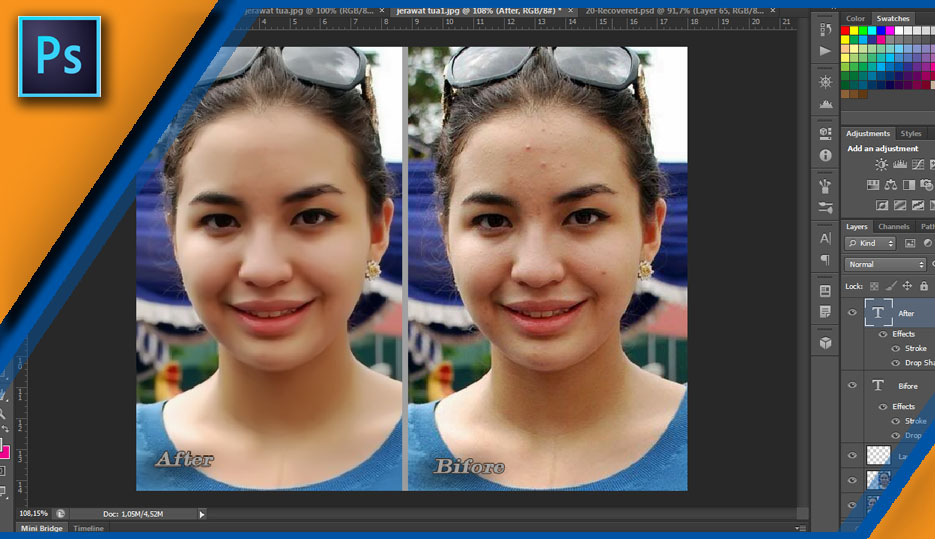This screenshot has width=935, height=539.
Task: Add a Posterize adjustment
Action: coord(900,206)
